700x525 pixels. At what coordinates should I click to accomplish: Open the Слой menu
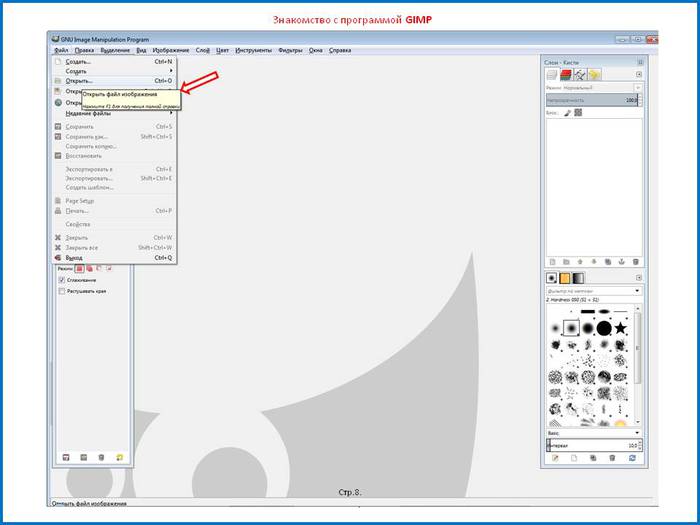[x=202, y=50]
